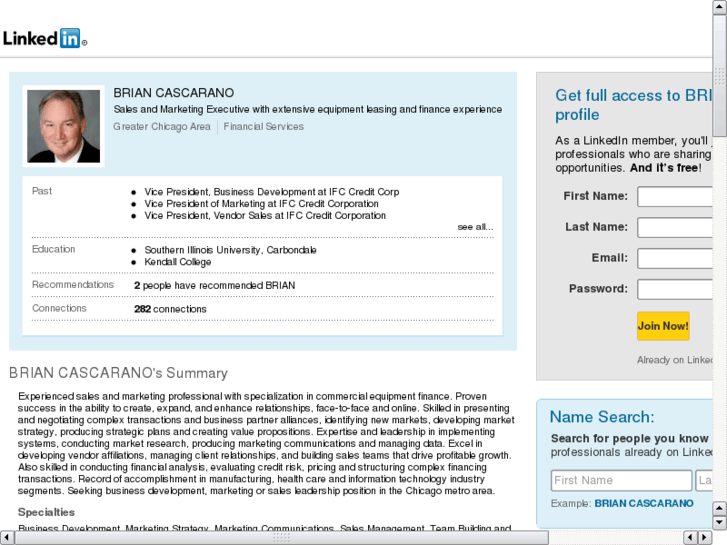Image resolution: width=727 pixels, height=545 pixels.
Task: Click the 'see all...' past positions link
Action: pos(475,227)
